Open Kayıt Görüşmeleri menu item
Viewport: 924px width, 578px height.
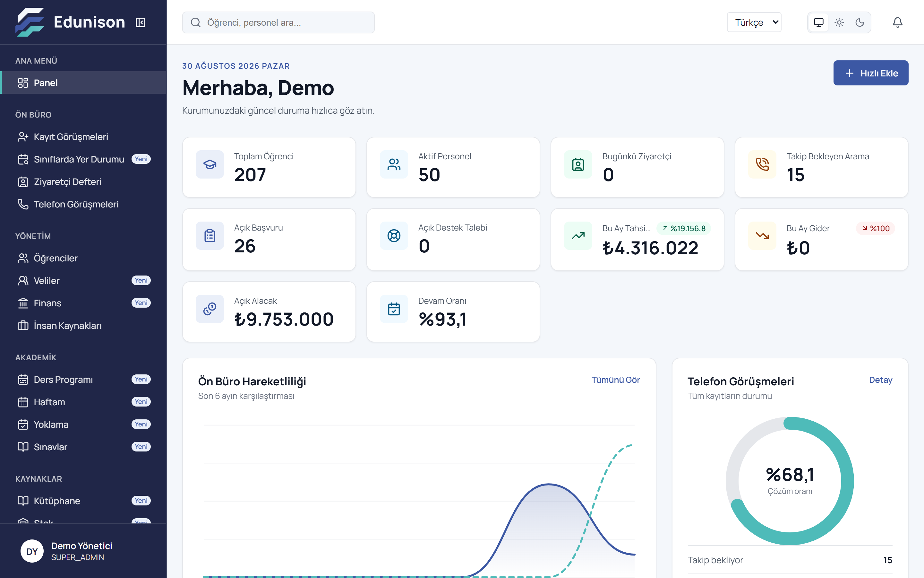pyautogui.click(x=84, y=137)
